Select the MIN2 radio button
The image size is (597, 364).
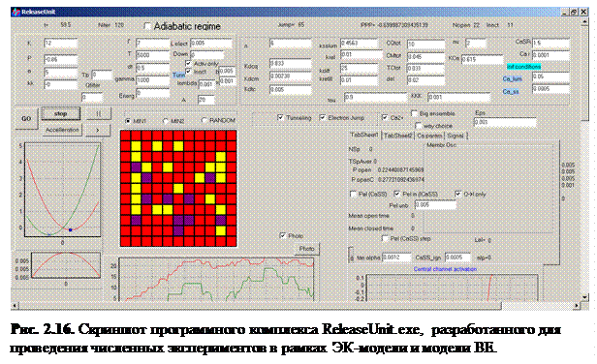tap(165, 121)
